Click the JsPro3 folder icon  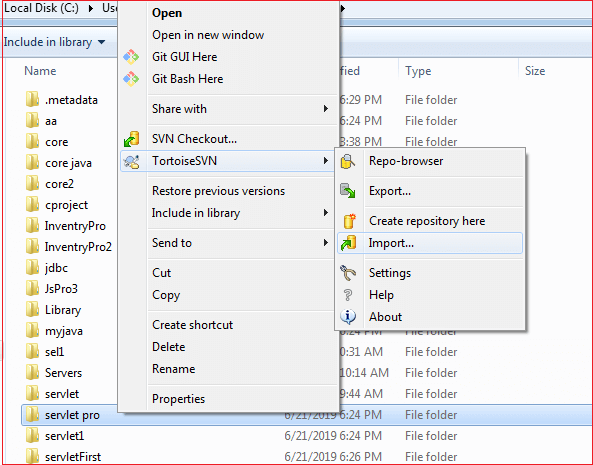click(x=32, y=288)
